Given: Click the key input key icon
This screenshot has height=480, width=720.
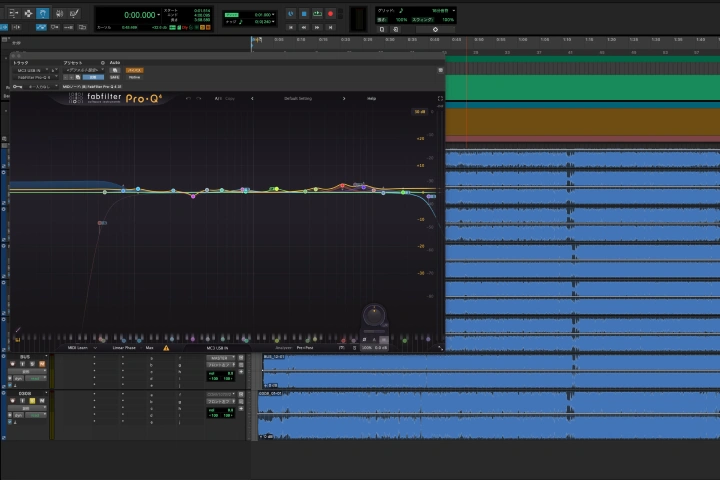Looking at the screenshot, I should click(x=17, y=86).
